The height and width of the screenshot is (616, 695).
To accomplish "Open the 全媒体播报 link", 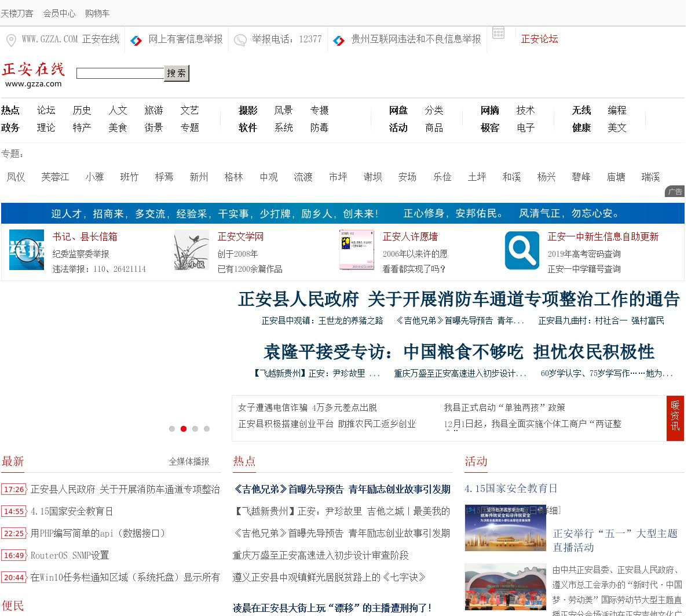I will [x=189, y=461].
